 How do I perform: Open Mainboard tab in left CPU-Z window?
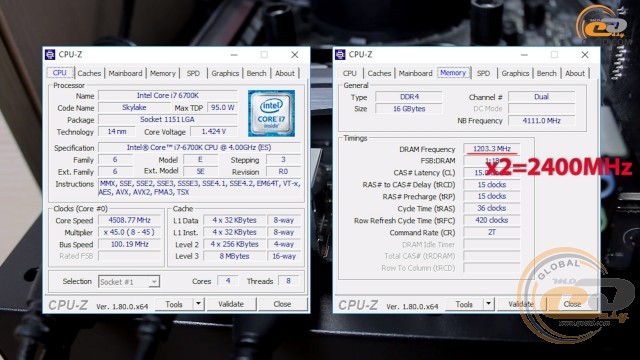125,73
